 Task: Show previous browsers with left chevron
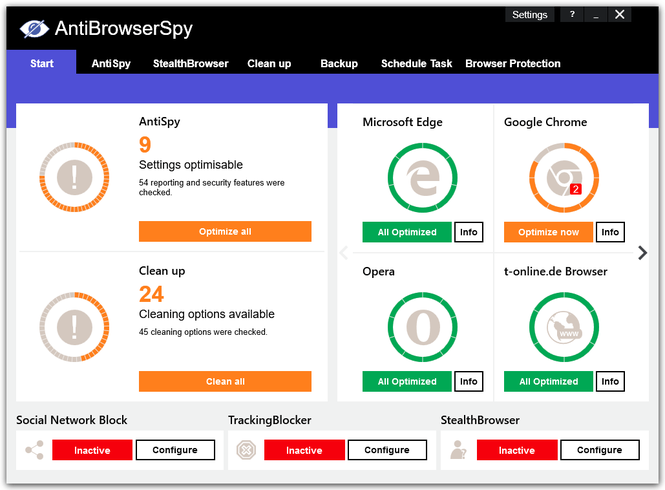point(344,253)
